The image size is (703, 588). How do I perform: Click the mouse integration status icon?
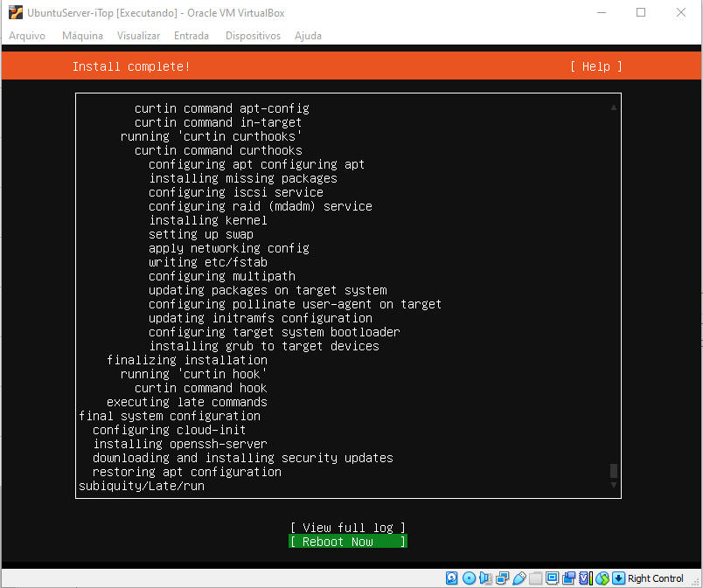[x=602, y=578]
